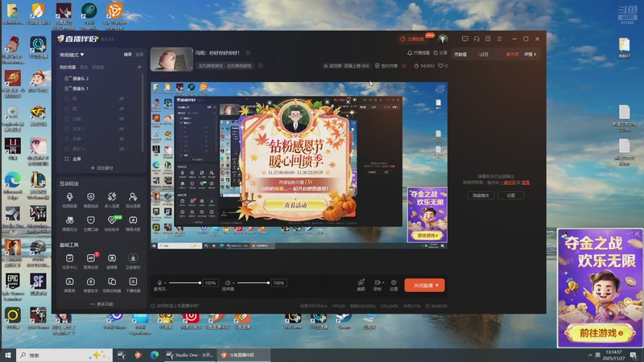Open the 房管助手 tool icon
The image size is (644, 362).
click(x=91, y=282)
